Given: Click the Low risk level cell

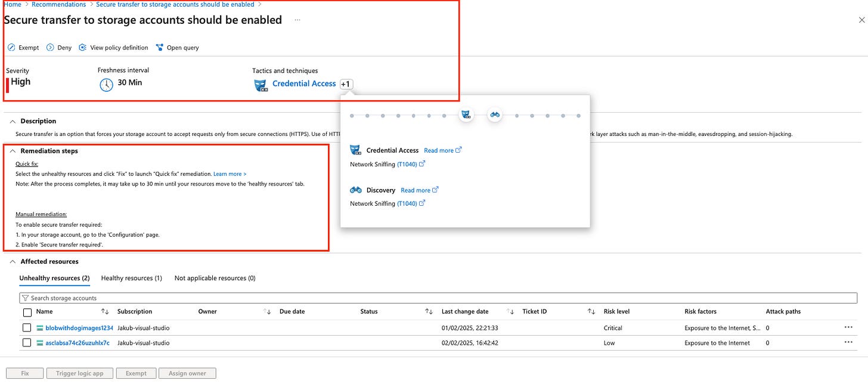Looking at the screenshot, I should tap(610, 343).
